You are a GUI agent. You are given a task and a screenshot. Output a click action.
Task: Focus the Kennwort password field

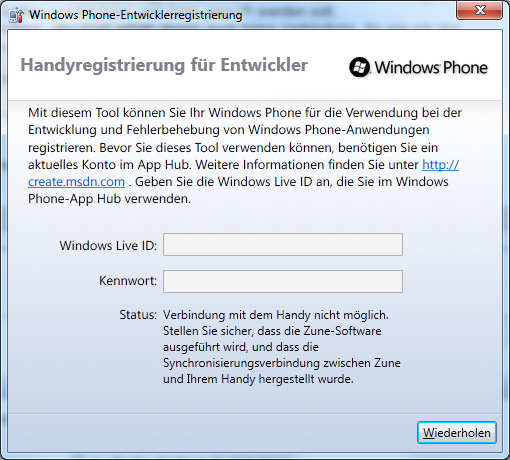(283, 281)
